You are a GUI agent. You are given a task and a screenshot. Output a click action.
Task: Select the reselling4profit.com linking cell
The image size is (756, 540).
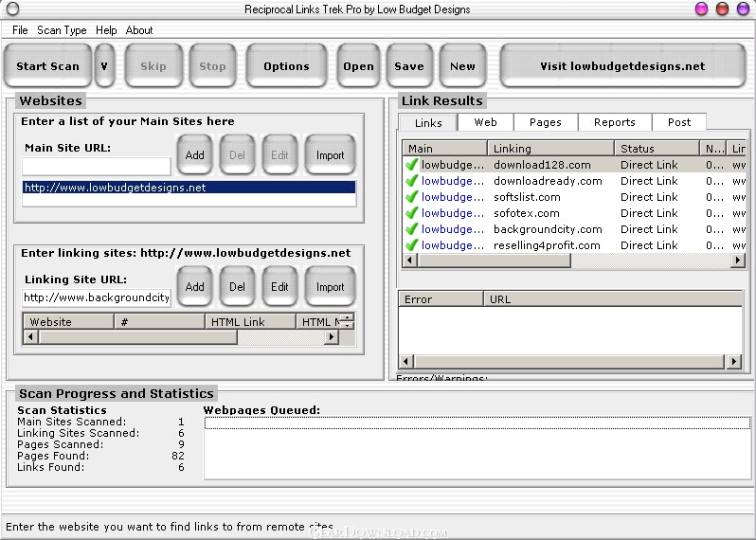(547, 245)
